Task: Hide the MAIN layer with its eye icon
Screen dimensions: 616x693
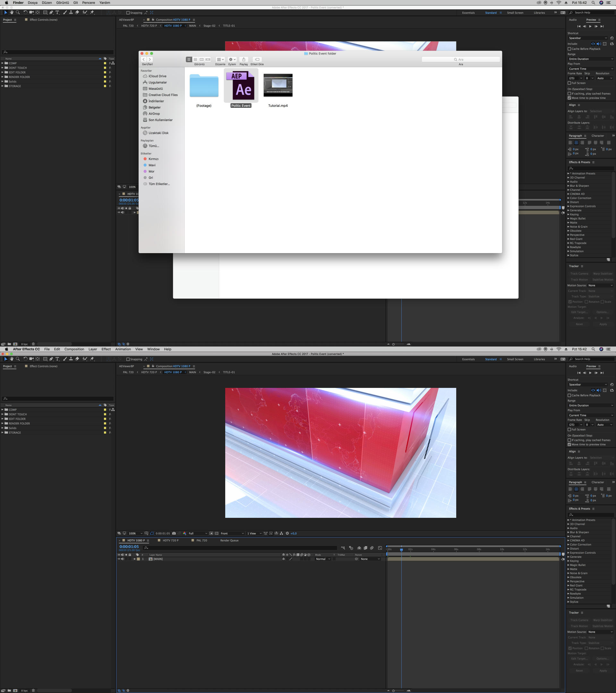Action: point(119,559)
